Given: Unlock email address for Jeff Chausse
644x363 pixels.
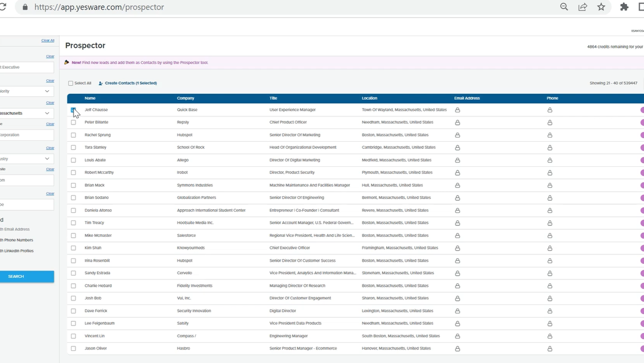Looking at the screenshot, I should (458, 110).
